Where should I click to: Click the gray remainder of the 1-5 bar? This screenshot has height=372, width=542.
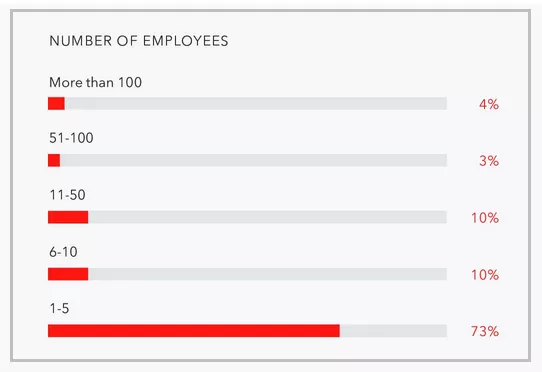coord(393,331)
